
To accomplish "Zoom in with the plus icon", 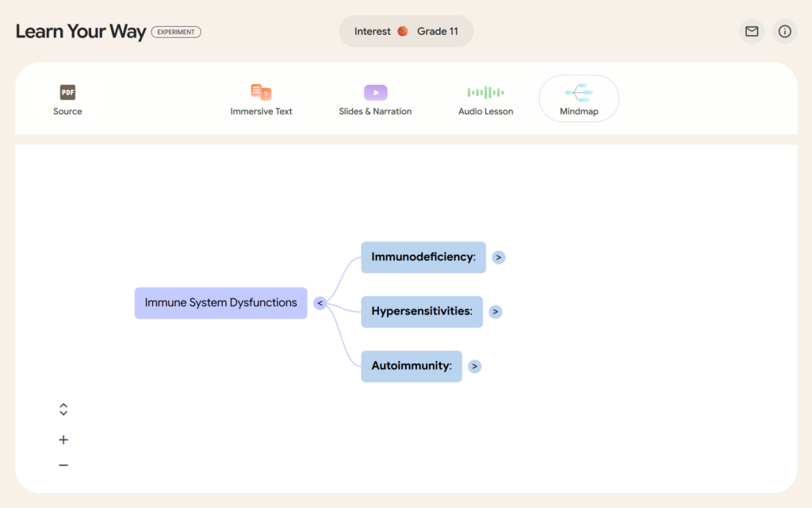I will click(63, 440).
